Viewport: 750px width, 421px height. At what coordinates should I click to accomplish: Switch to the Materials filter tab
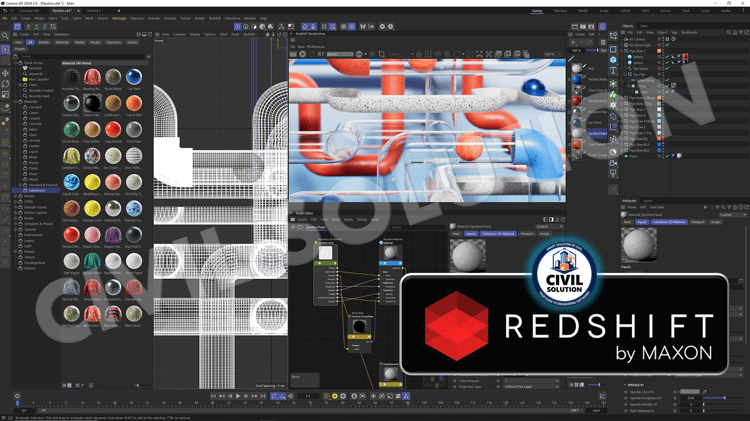(62, 42)
